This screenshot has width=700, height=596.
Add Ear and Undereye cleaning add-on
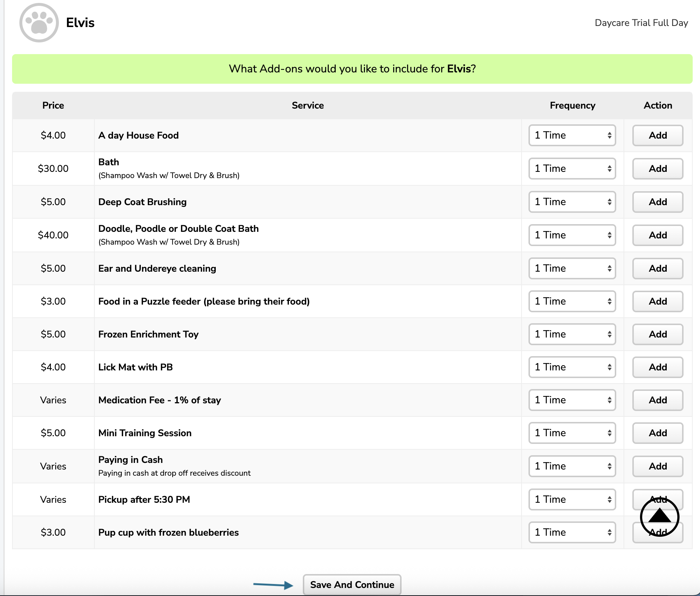658,268
